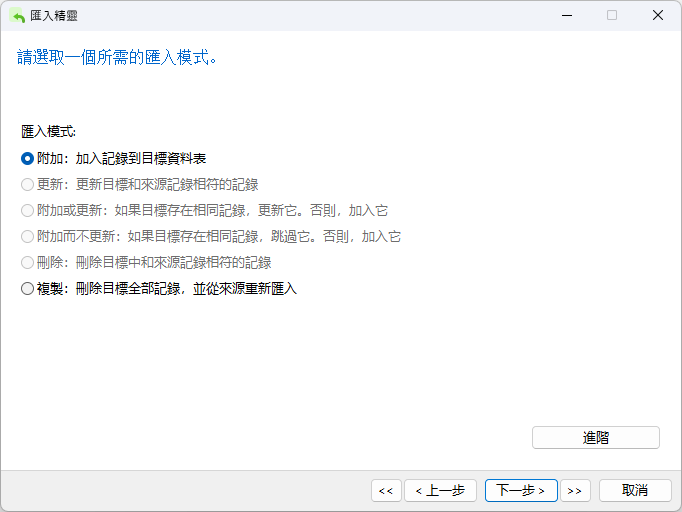
Task: Proceed with the 下一步 button
Action: pos(521,490)
